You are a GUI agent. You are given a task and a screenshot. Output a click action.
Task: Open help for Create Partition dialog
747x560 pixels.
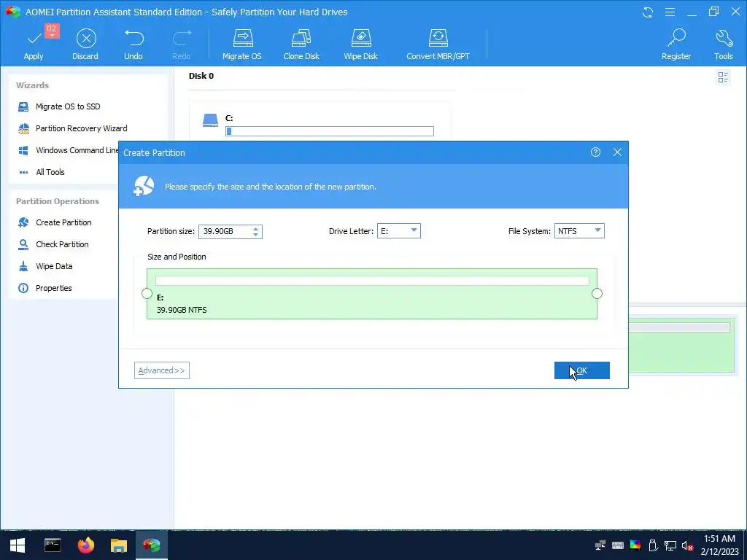click(595, 152)
